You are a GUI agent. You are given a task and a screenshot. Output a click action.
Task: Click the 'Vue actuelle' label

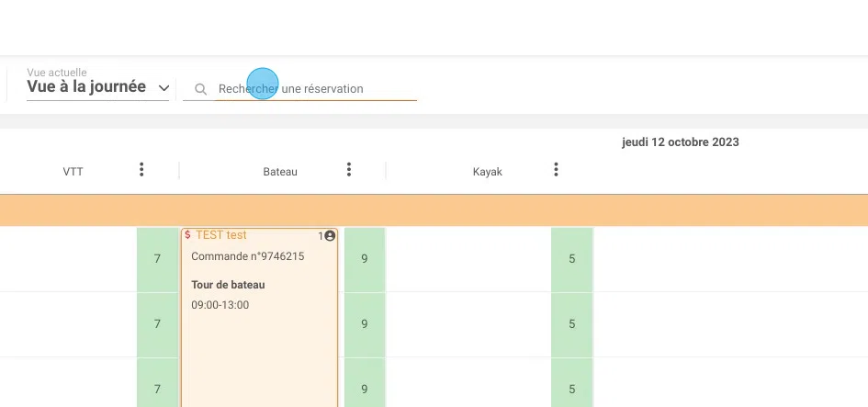pyautogui.click(x=57, y=73)
